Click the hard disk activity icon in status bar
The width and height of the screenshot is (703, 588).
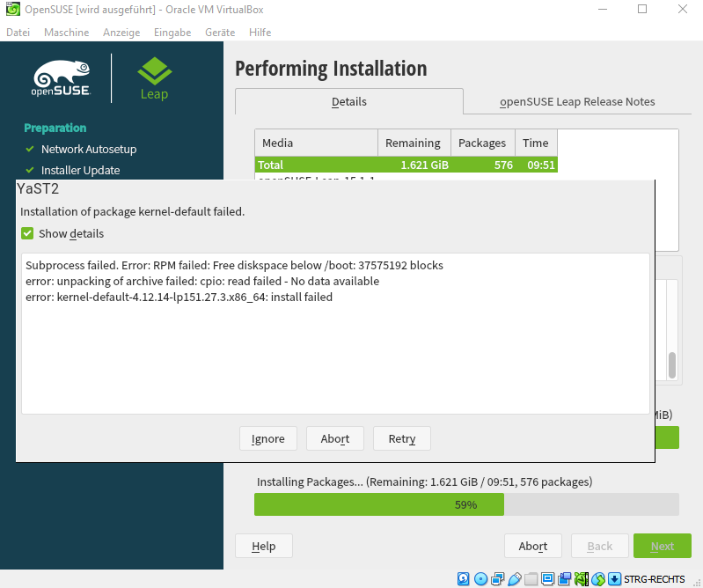(463, 579)
